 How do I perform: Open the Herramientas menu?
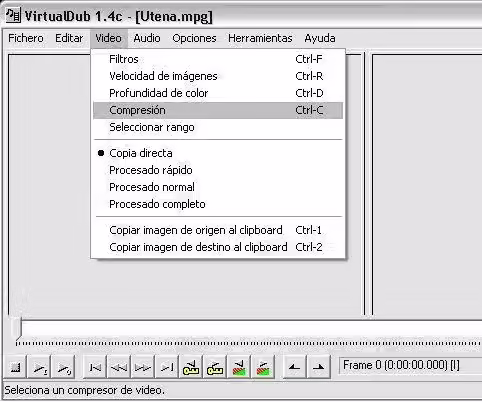[x=260, y=38]
